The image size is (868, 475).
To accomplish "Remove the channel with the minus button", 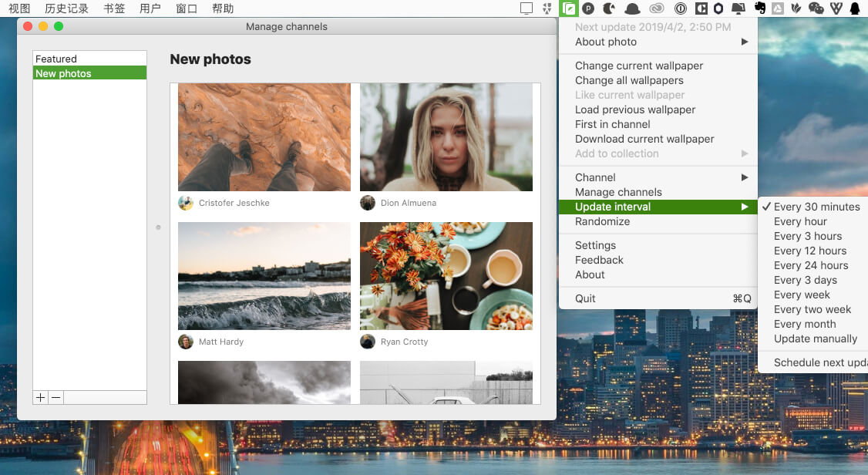I will coord(56,397).
